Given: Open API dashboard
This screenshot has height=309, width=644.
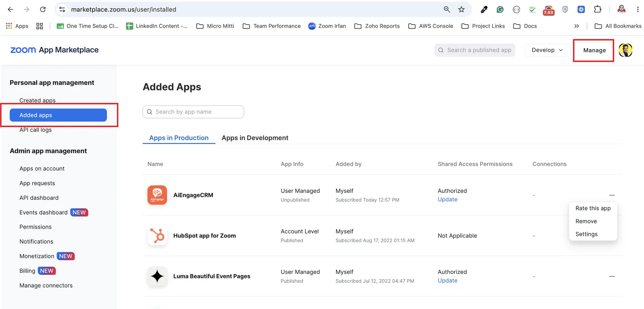Looking at the screenshot, I should [39, 197].
